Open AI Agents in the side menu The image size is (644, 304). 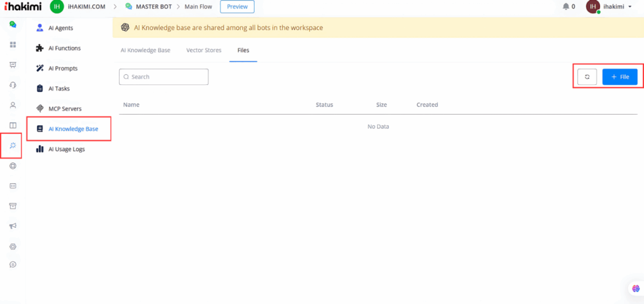point(60,28)
